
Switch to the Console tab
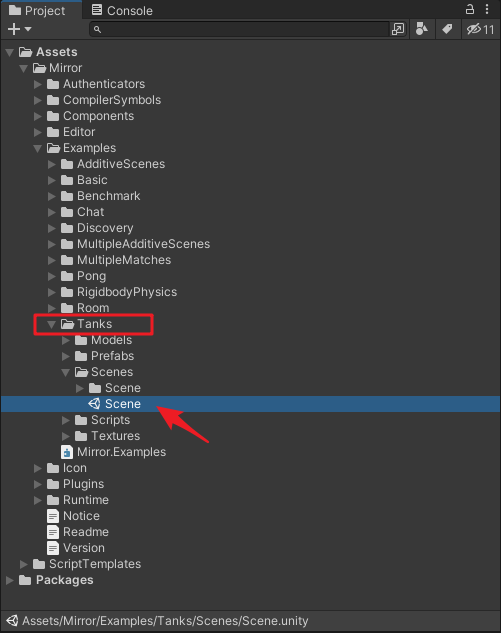tap(122, 10)
